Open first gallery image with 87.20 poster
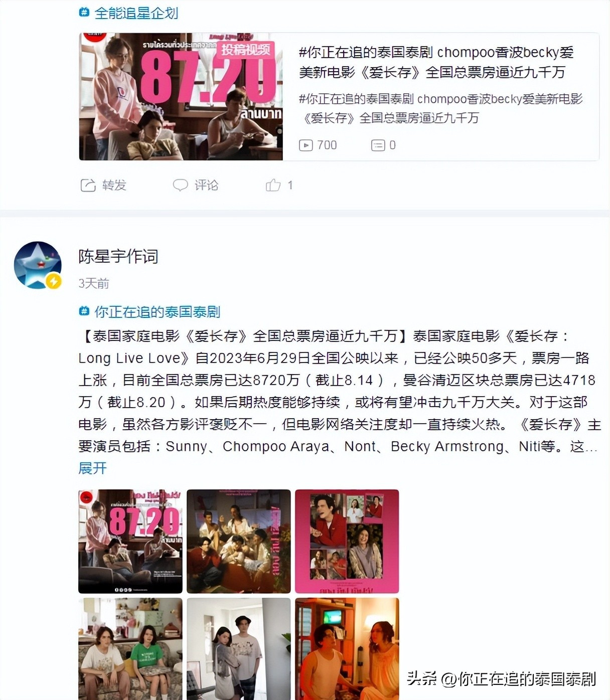The width and height of the screenshot is (610, 700). click(x=130, y=542)
